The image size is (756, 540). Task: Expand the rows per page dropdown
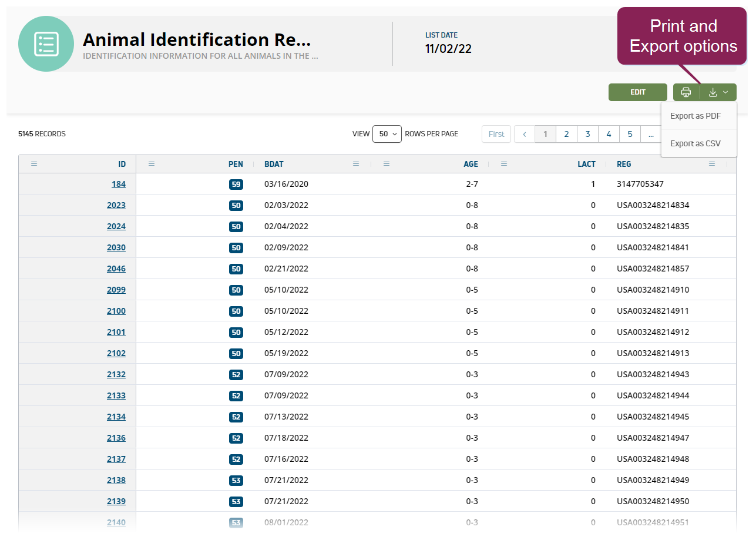(x=387, y=134)
